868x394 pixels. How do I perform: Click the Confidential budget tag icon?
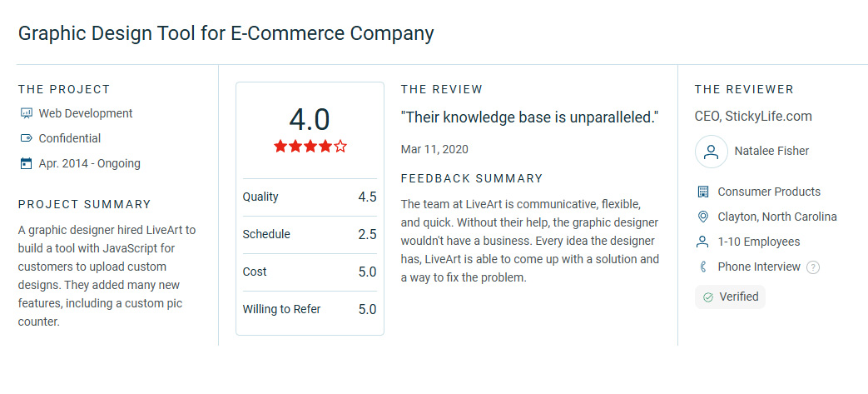26,138
